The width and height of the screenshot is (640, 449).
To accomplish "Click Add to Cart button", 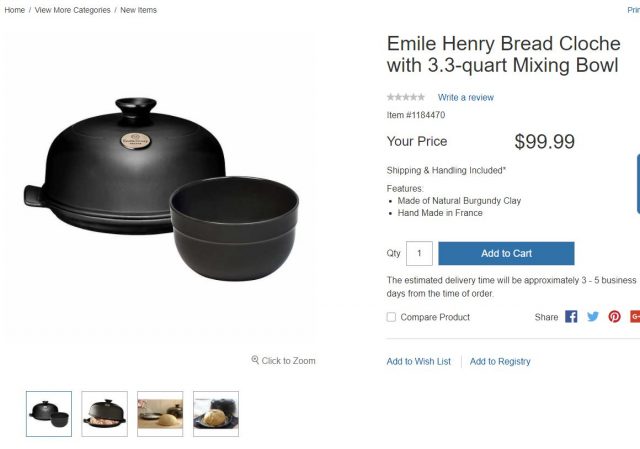I will click(506, 253).
